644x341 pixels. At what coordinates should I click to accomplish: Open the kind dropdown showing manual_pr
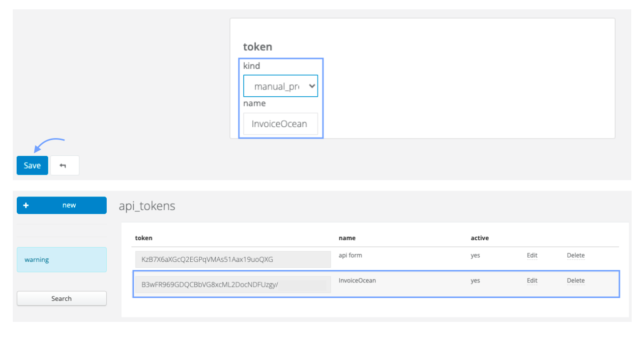[x=281, y=86]
